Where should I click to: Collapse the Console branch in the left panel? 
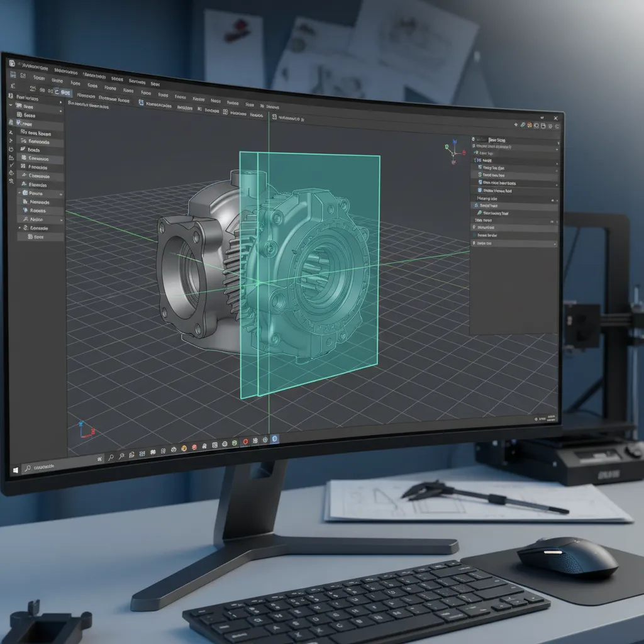coord(19,228)
